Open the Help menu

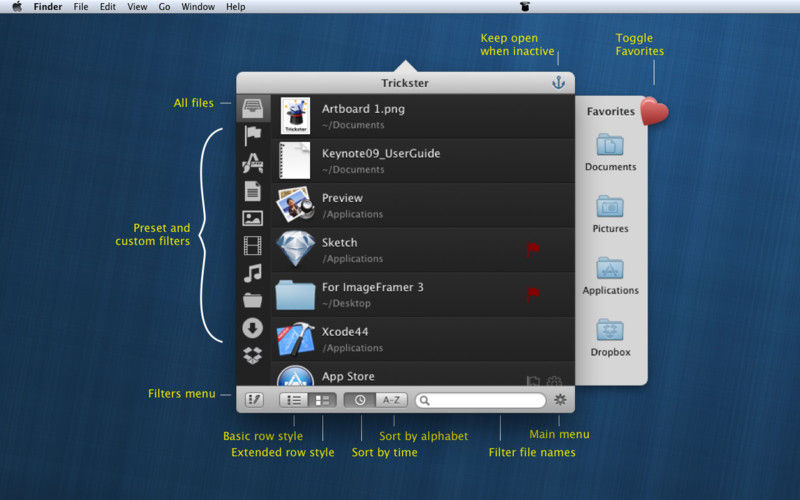(236, 7)
